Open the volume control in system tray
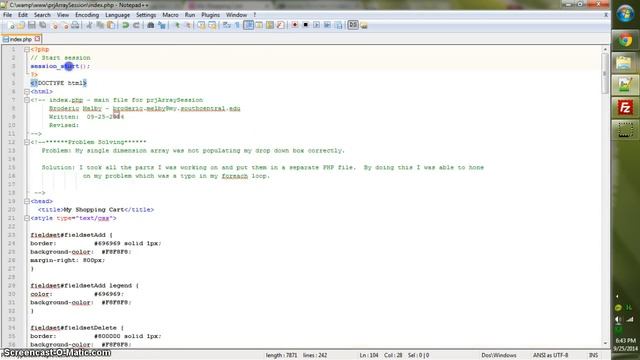The height and width of the screenshot is (360, 640). (619, 320)
